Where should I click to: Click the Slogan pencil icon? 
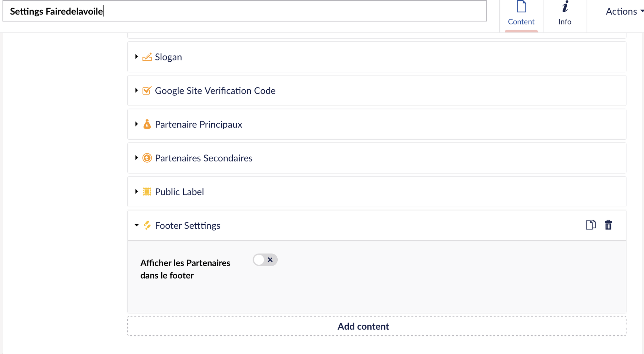pos(147,57)
